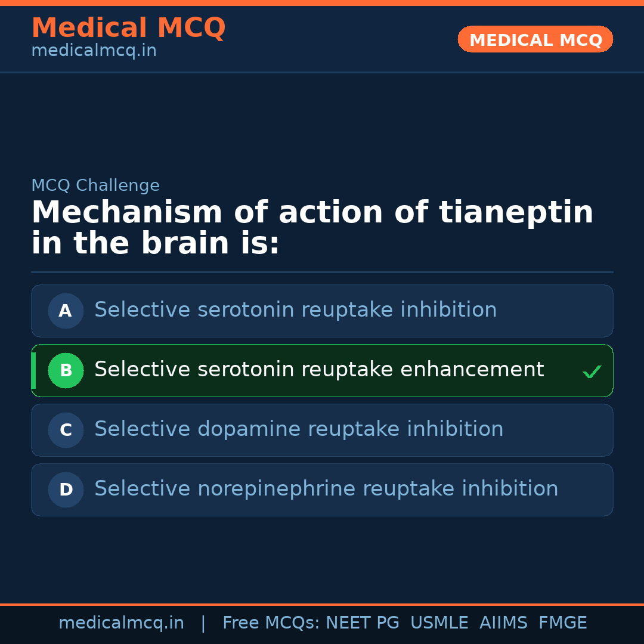
Task: Click 'USMLE' in the footer
Action: click(439, 623)
